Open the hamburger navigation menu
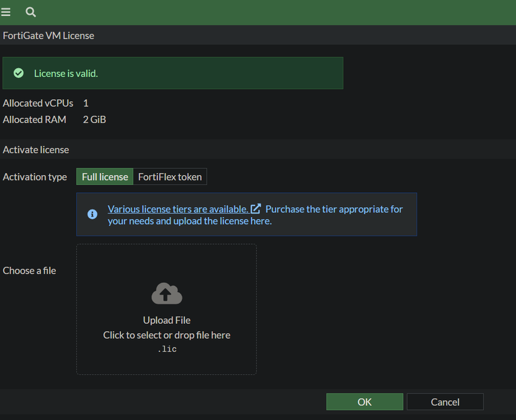Viewport: 516px width, 420px height. tap(6, 12)
